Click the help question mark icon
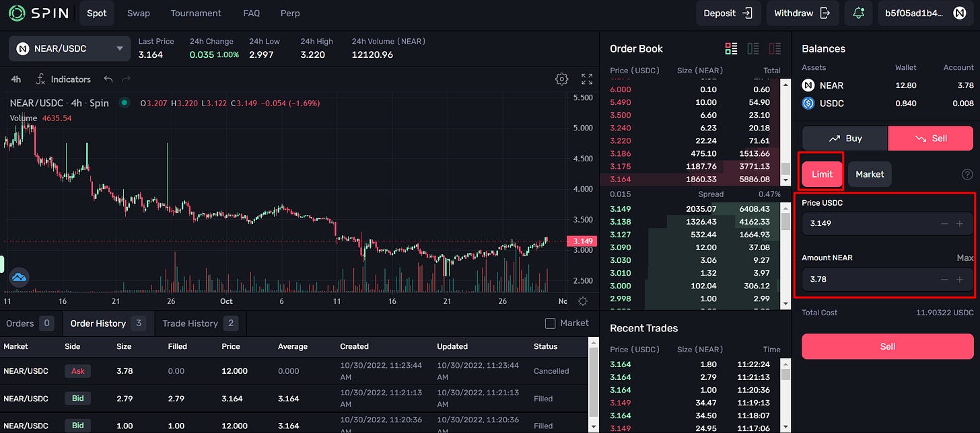Viewport: 980px width, 433px height. 967,174
